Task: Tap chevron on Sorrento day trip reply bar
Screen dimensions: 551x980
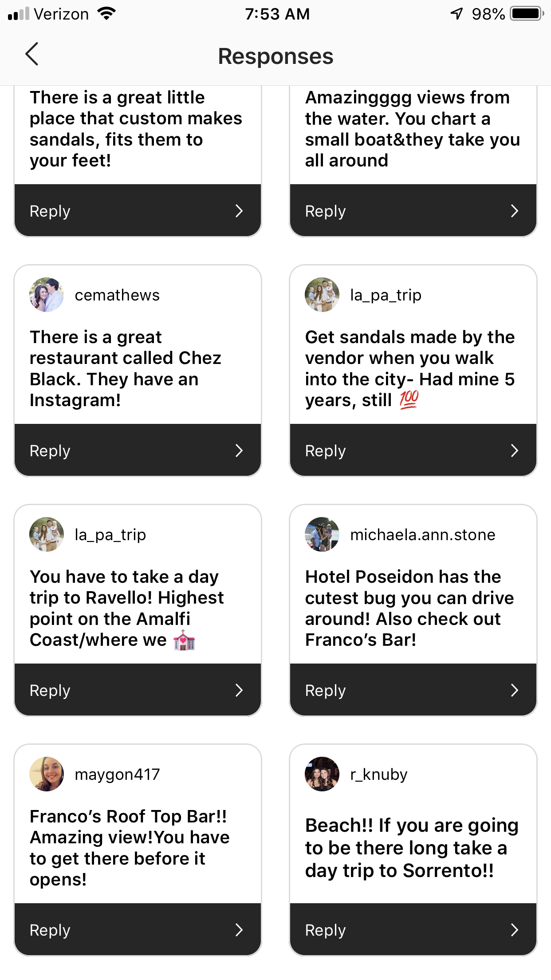Action: pyautogui.click(x=515, y=930)
